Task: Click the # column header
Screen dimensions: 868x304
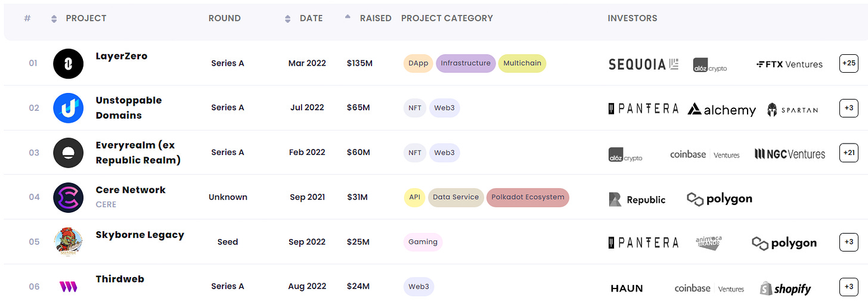Action: pos(27,18)
